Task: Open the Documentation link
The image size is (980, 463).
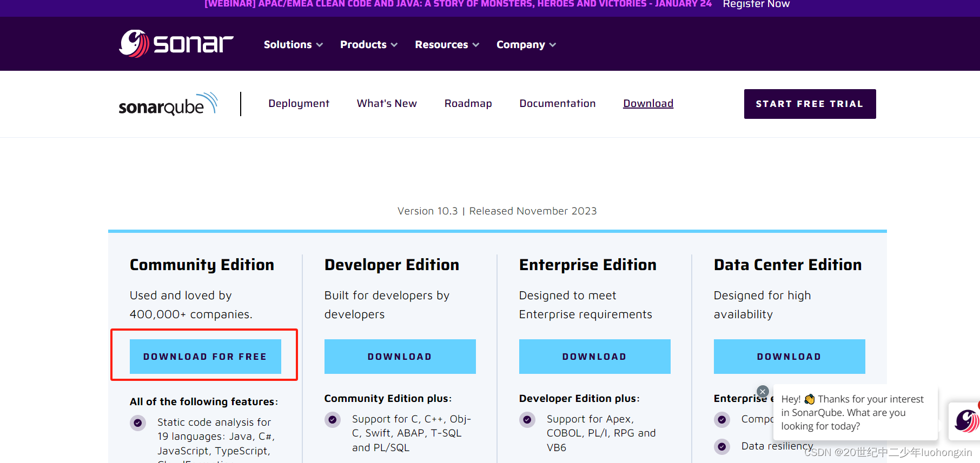Action: coord(557,103)
